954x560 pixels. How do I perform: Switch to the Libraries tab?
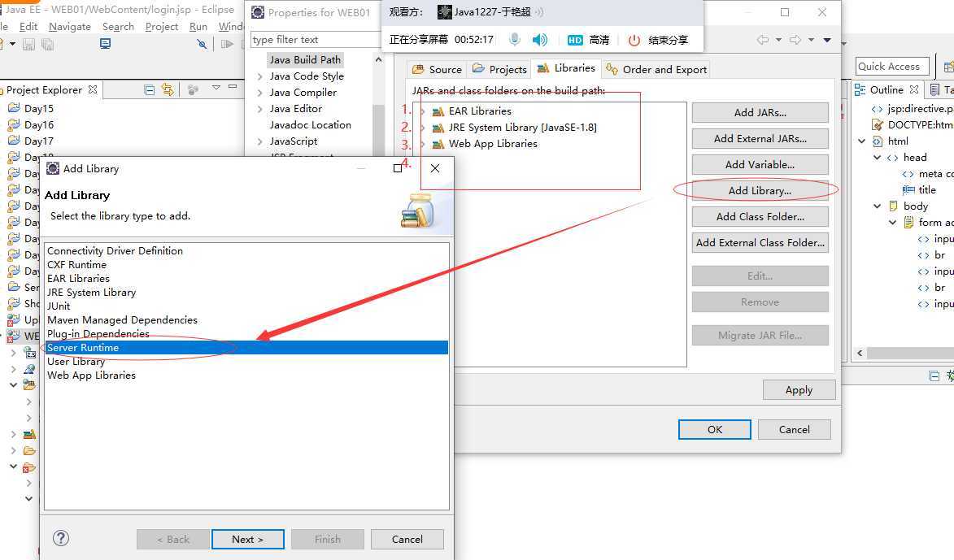(566, 68)
